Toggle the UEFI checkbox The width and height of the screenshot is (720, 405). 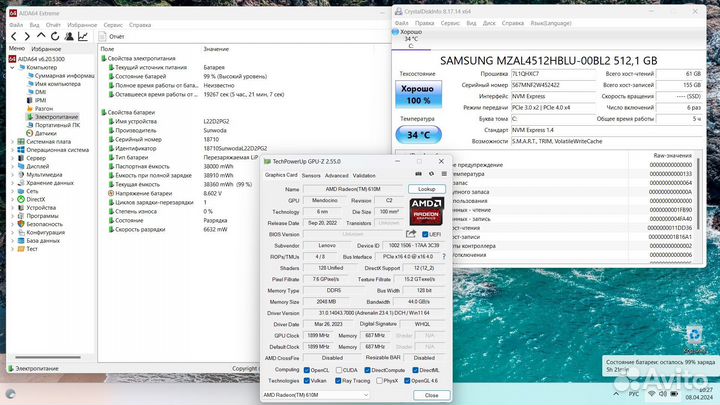(425, 234)
